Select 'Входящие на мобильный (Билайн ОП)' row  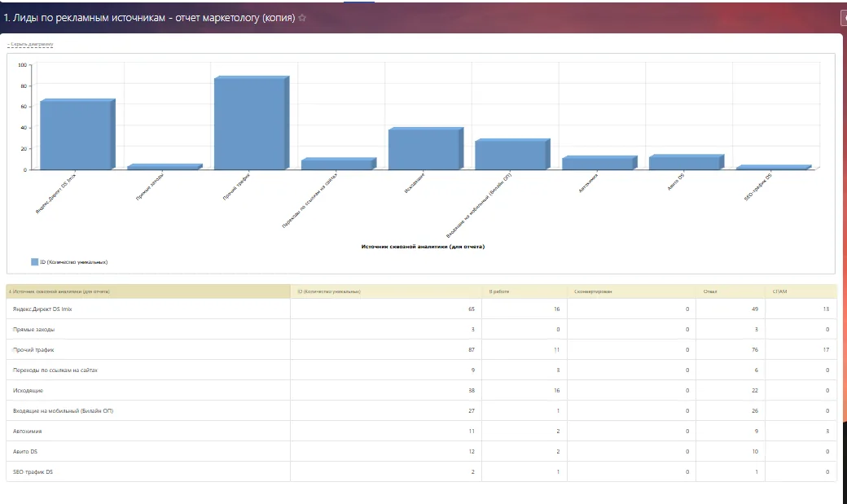[421, 411]
